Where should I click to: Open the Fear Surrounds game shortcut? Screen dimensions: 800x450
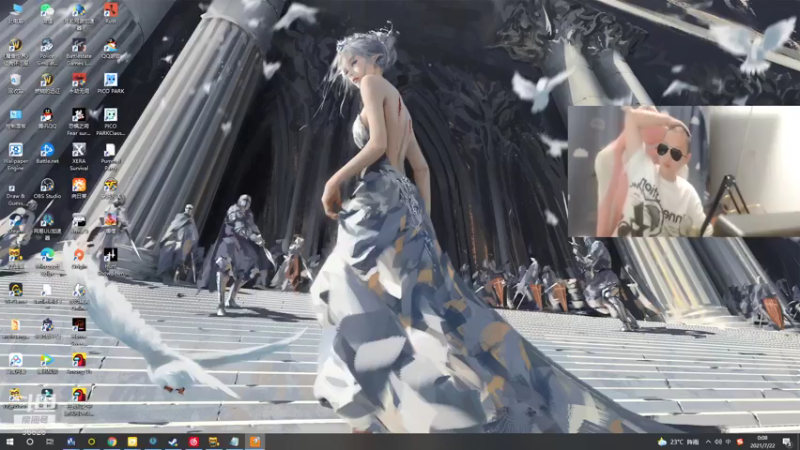point(79,121)
